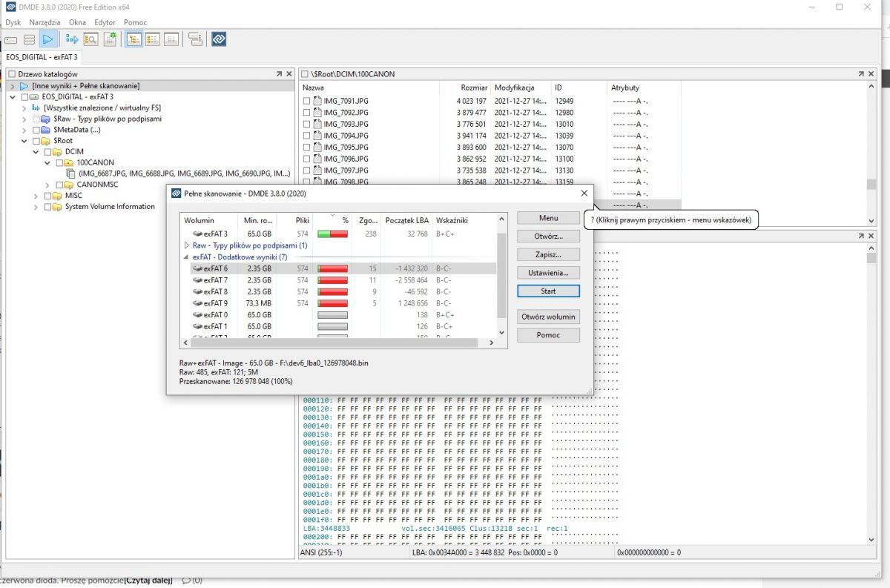Click the drive icon of EOS_DIGITAL - exFAT 3
This screenshot has height=588, width=890.
pyautogui.click(x=34, y=97)
